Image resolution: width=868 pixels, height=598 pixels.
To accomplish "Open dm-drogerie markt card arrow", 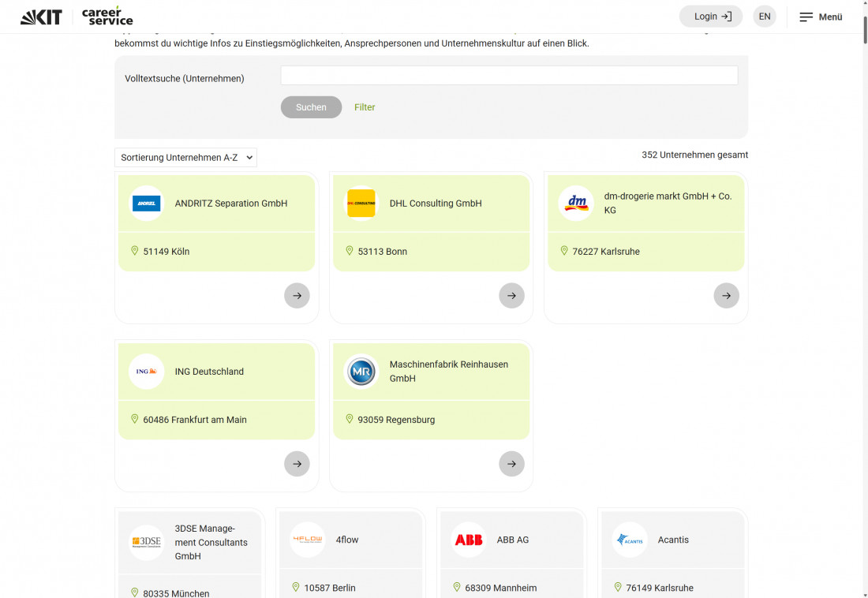I will (726, 296).
